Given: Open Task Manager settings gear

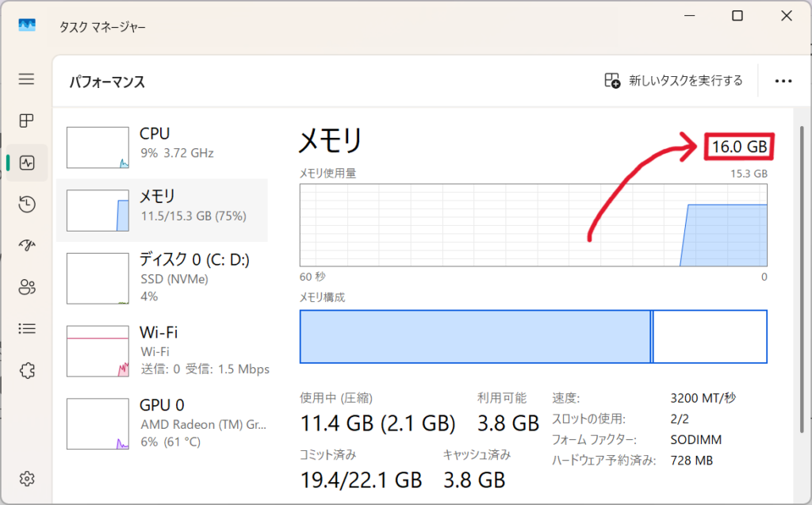Looking at the screenshot, I should 27,478.
